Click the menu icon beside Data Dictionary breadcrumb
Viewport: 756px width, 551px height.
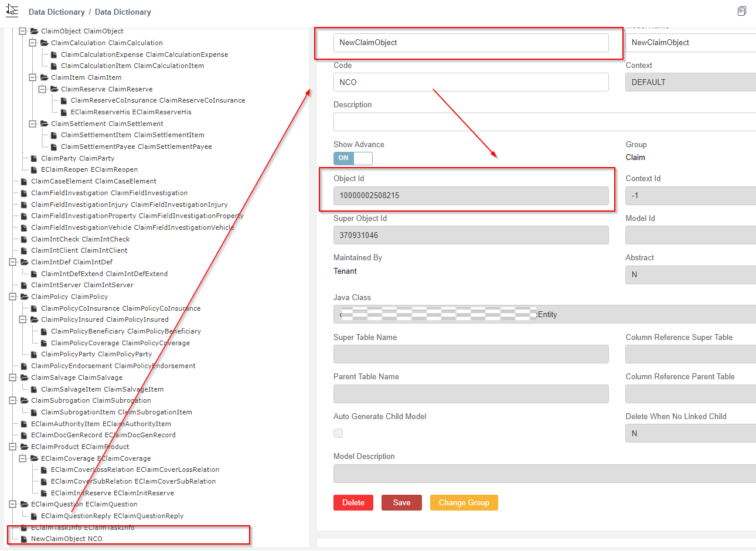click(12, 9)
